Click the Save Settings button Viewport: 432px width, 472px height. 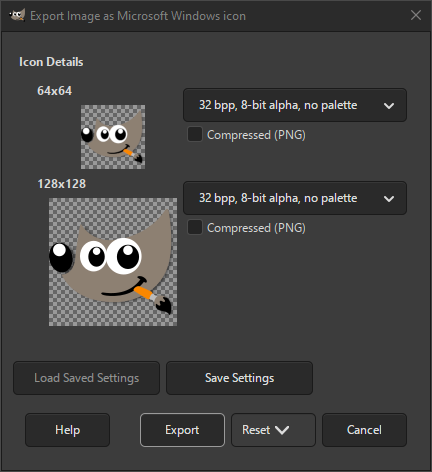[x=239, y=378]
